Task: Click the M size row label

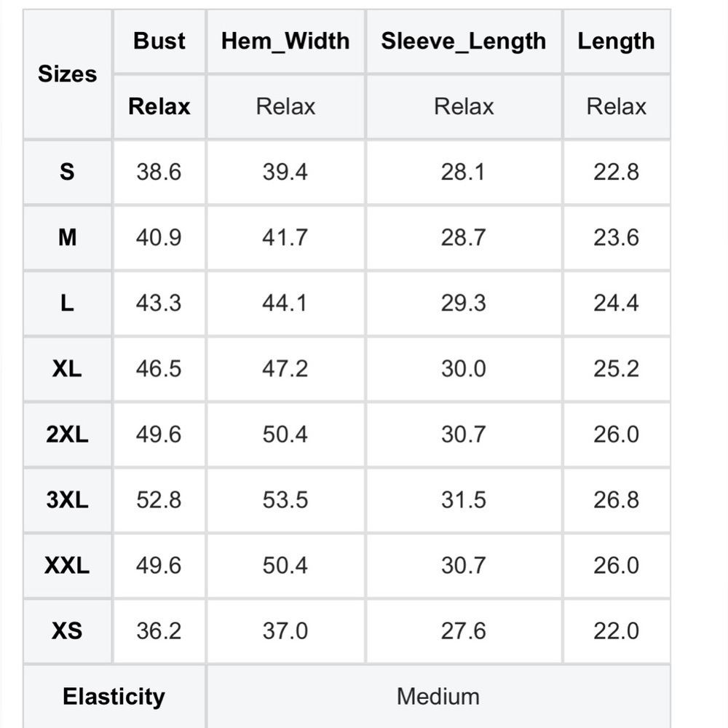Action: (67, 237)
